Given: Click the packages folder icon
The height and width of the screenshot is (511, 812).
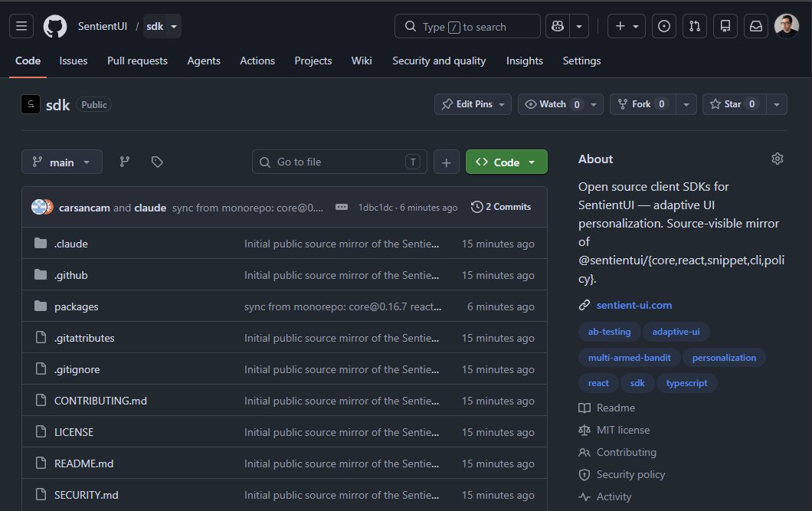Looking at the screenshot, I should (41, 306).
